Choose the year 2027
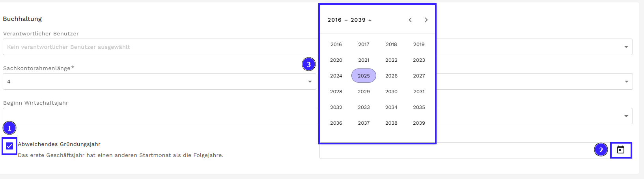The height and width of the screenshot is (179, 644). pyautogui.click(x=419, y=76)
